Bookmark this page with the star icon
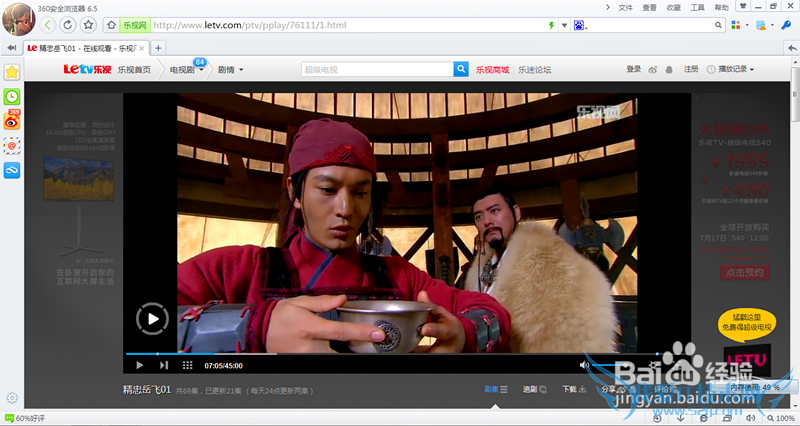 pos(88,24)
